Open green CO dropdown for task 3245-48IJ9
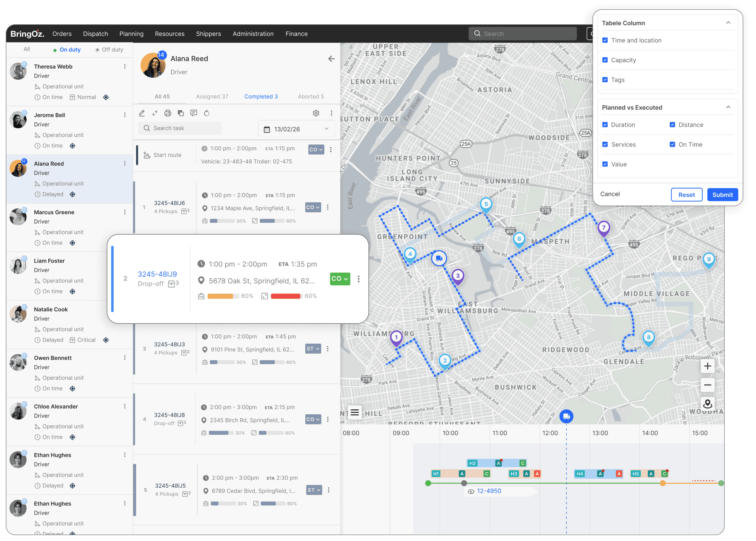756x541 pixels. point(340,279)
